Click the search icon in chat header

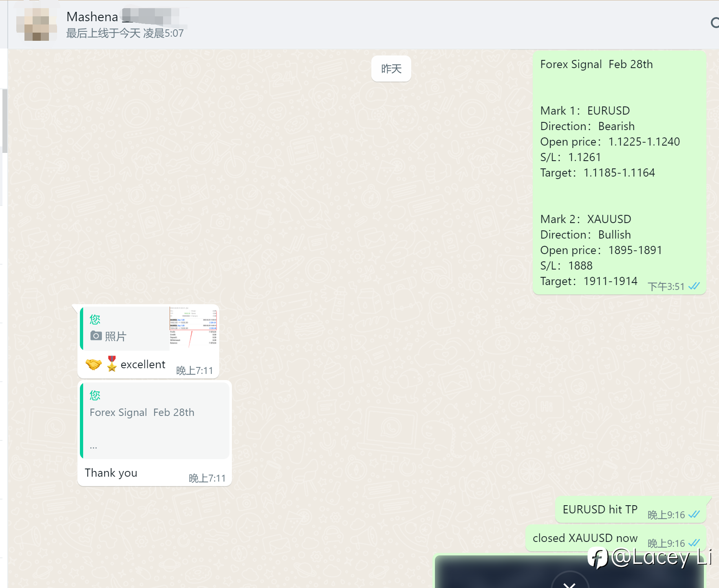(x=715, y=23)
